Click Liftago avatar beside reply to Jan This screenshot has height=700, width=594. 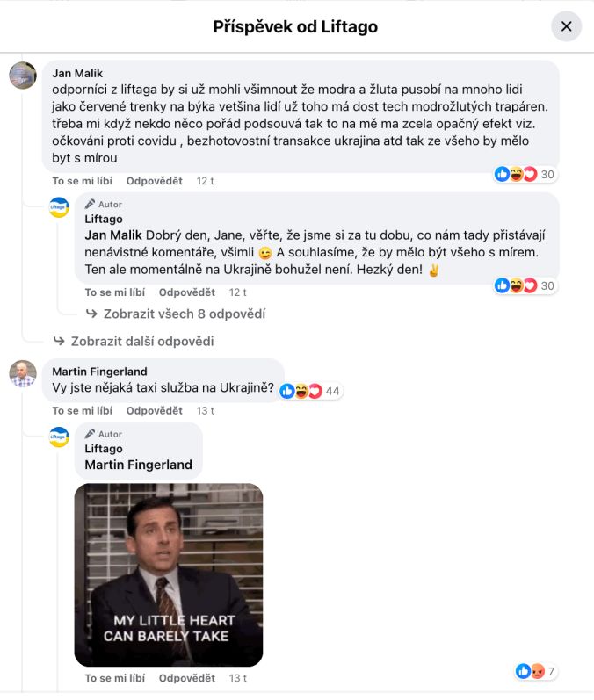pyautogui.click(x=59, y=207)
